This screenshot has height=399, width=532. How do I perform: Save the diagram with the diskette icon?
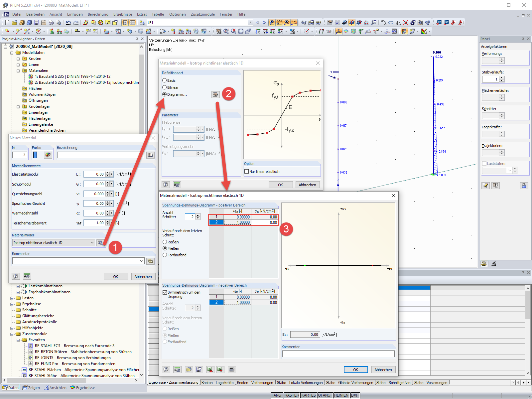(x=199, y=369)
